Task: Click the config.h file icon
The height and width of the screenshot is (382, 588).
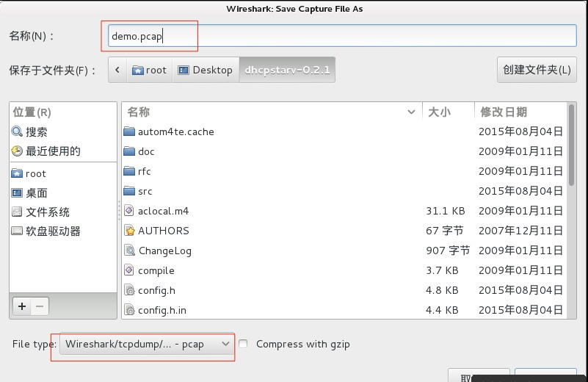Action: point(130,290)
